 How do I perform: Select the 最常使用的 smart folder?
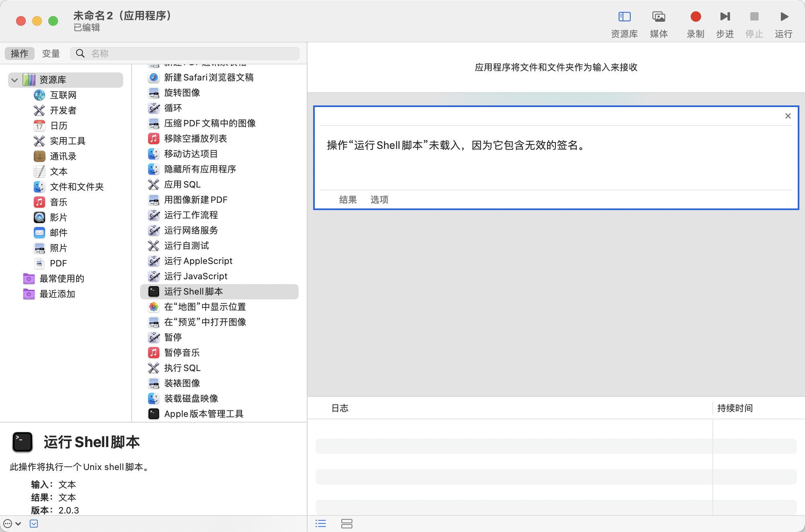pos(62,278)
